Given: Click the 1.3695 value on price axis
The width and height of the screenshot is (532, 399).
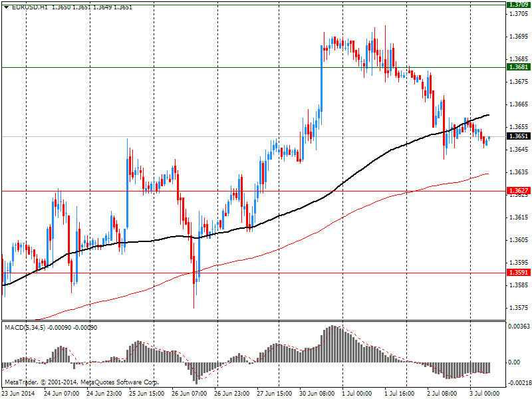Looking at the screenshot, I should click(x=519, y=37).
